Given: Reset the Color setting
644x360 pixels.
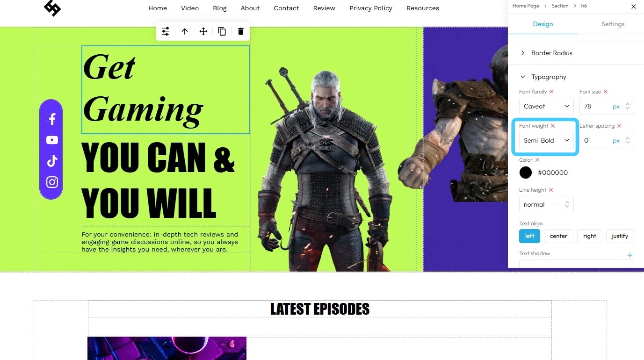Looking at the screenshot, I should (537, 160).
